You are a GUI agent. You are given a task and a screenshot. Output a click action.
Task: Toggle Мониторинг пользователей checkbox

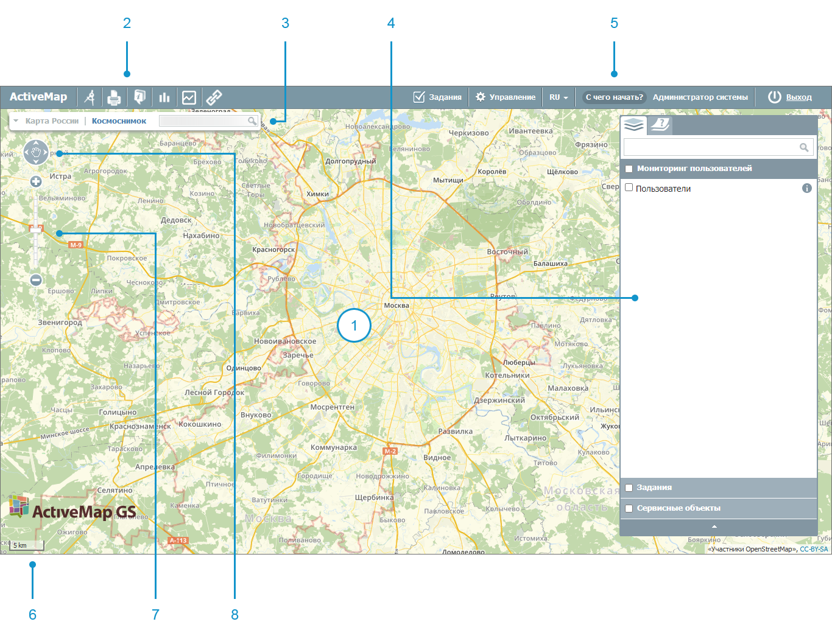[629, 169]
